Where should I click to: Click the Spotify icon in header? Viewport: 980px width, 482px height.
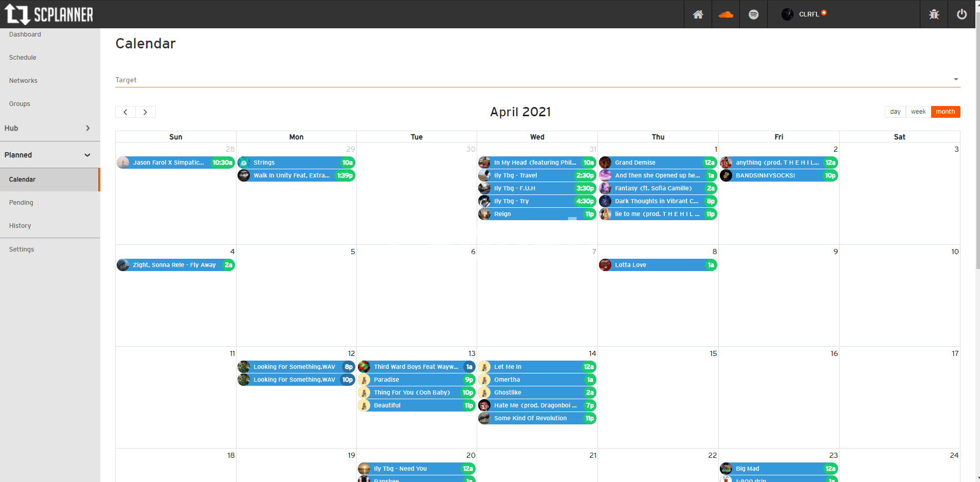click(753, 14)
